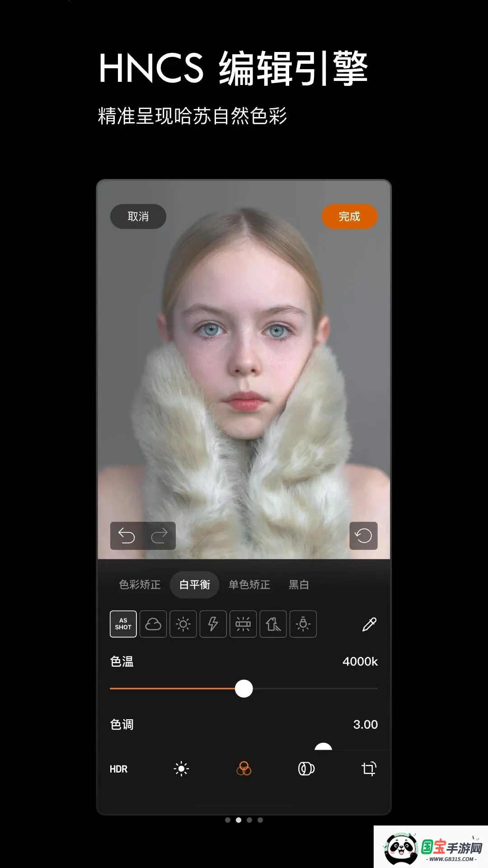Open the 单色矫正 tab
488x868 pixels.
pos(249,585)
